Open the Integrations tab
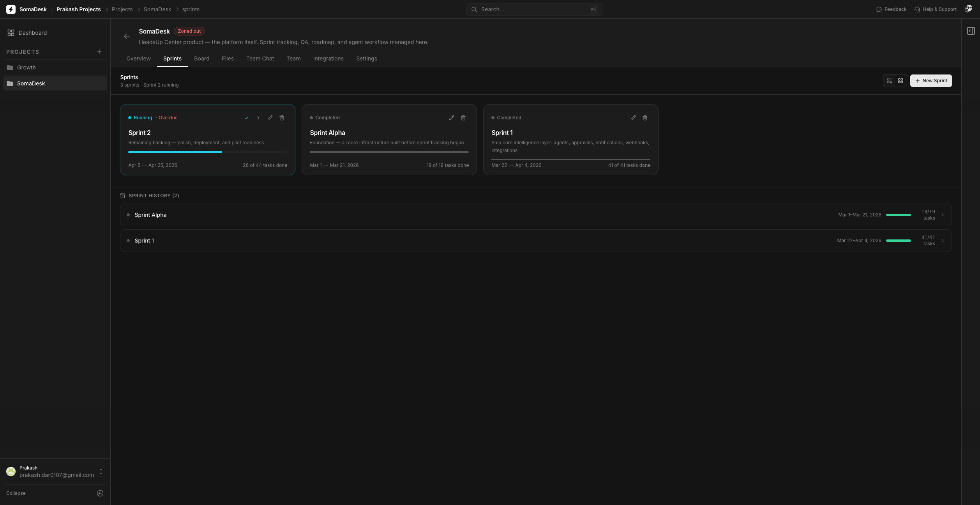This screenshot has width=980, height=505. point(328,58)
